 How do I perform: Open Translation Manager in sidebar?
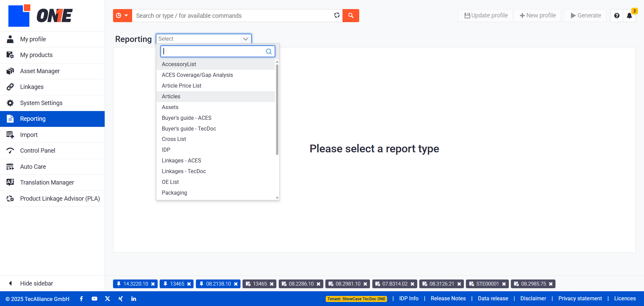pyautogui.click(x=52, y=183)
